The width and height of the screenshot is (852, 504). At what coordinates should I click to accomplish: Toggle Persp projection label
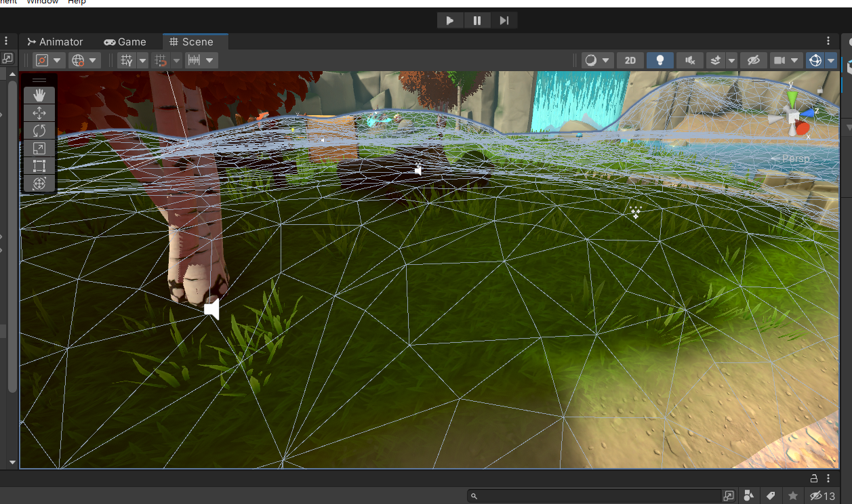click(x=794, y=158)
